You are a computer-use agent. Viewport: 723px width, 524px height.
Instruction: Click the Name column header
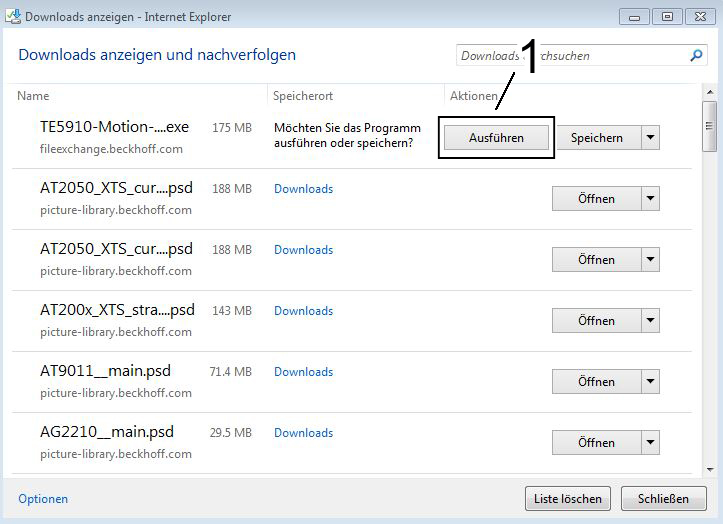pyautogui.click(x=33, y=95)
